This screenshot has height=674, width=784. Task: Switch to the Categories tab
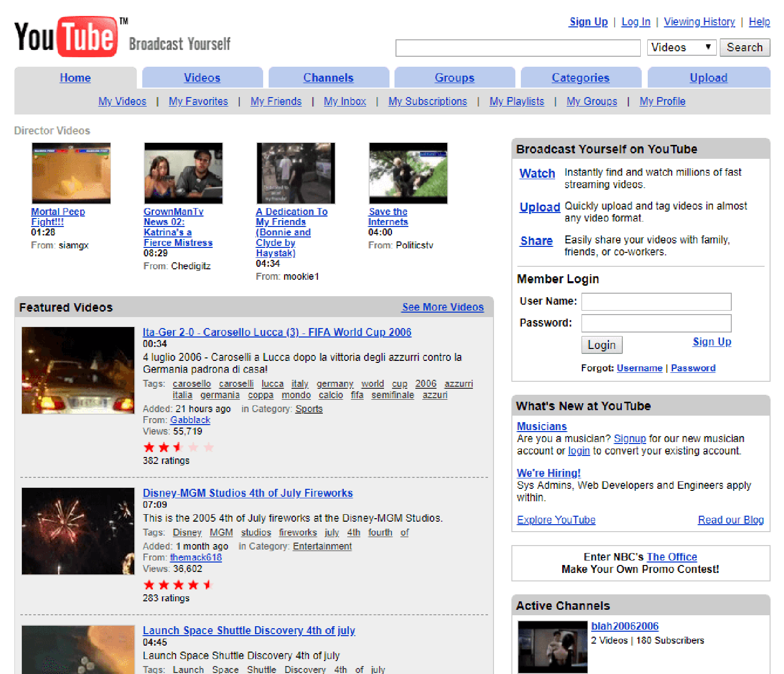click(581, 78)
